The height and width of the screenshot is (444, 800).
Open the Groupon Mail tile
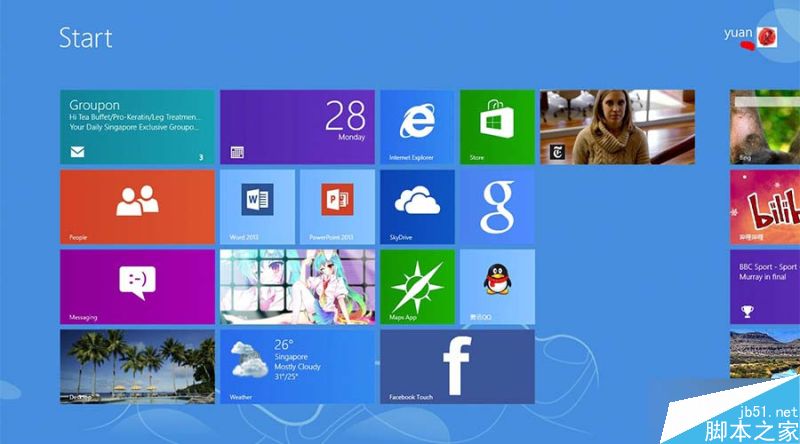[137, 127]
